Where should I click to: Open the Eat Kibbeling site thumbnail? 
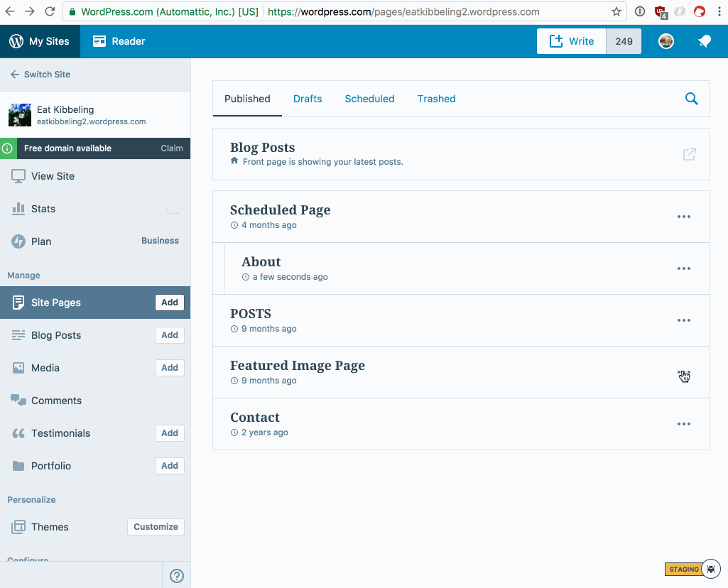[x=20, y=115]
